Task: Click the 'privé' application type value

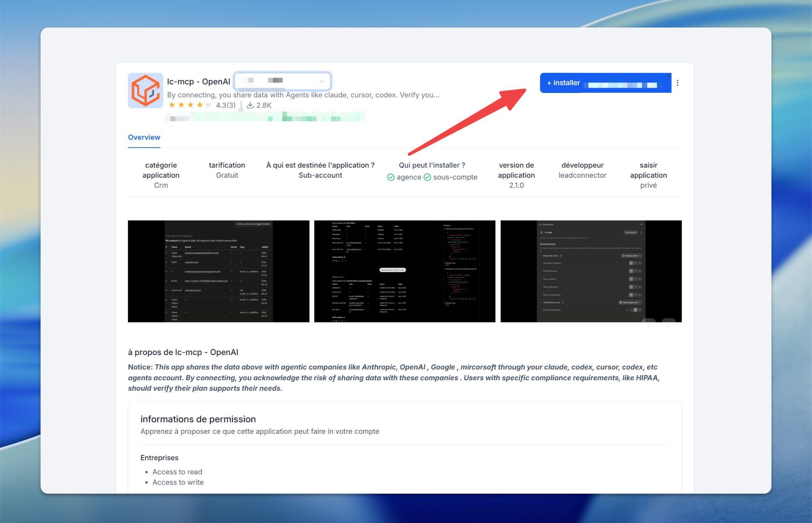Action: pyautogui.click(x=648, y=185)
